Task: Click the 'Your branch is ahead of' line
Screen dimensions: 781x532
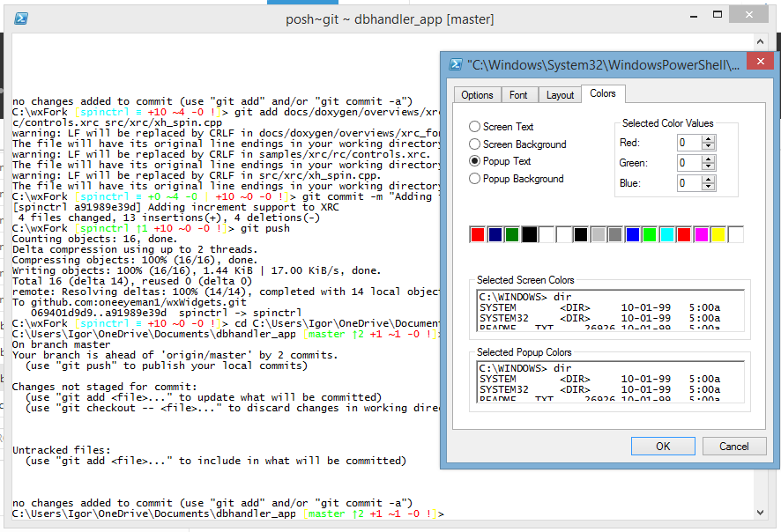Action: click(175, 355)
